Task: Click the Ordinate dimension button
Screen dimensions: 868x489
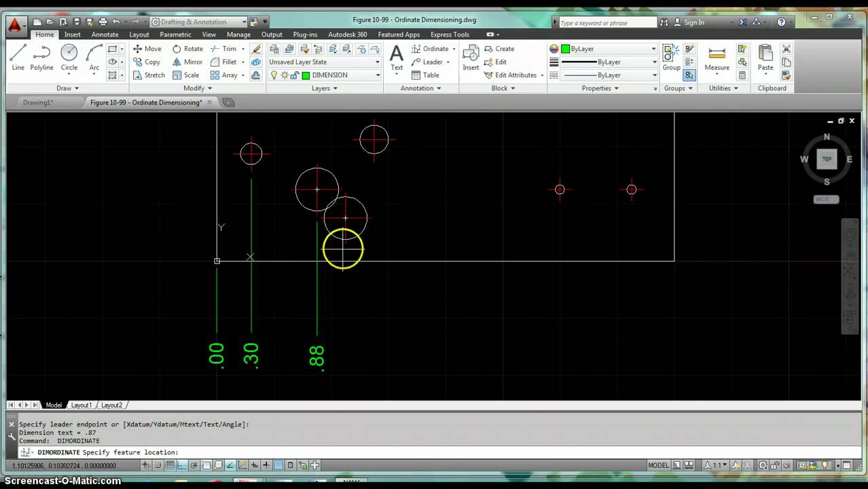Action: coord(433,49)
